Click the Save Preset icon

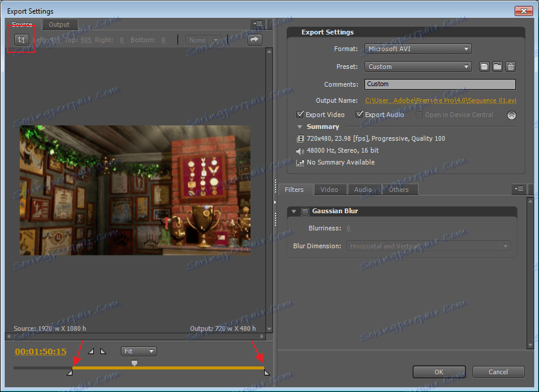point(484,67)
